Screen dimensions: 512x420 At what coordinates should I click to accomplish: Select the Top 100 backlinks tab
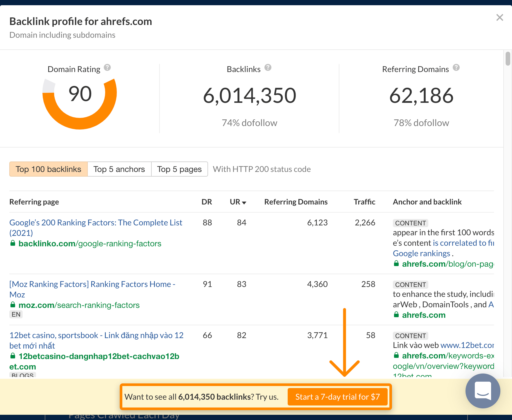pyautogui.click(x=49, y=169)
